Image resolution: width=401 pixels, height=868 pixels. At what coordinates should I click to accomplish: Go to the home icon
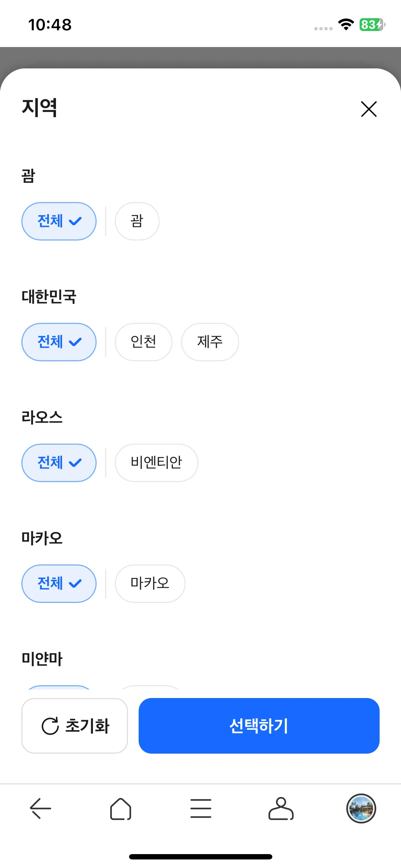(x=120, y=808)
